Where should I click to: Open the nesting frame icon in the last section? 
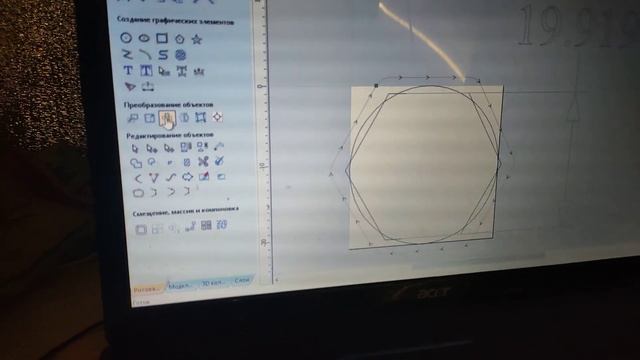141,229
